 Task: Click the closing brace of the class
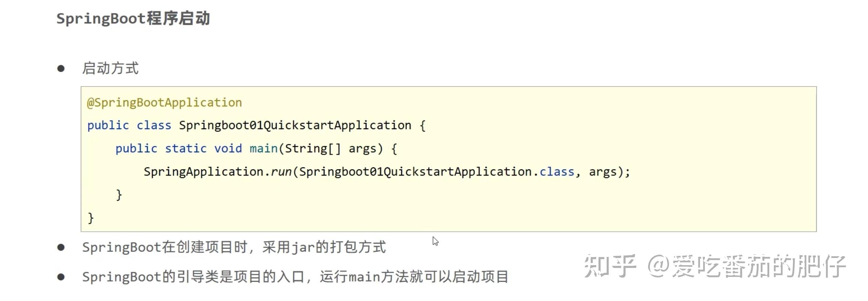pyautogui.click(x=91, y=218)
